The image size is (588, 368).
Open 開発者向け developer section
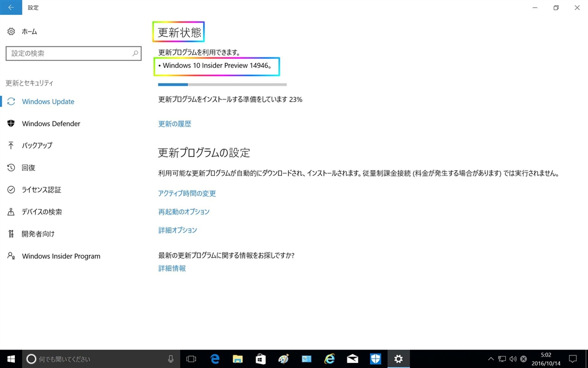point(38,234)
